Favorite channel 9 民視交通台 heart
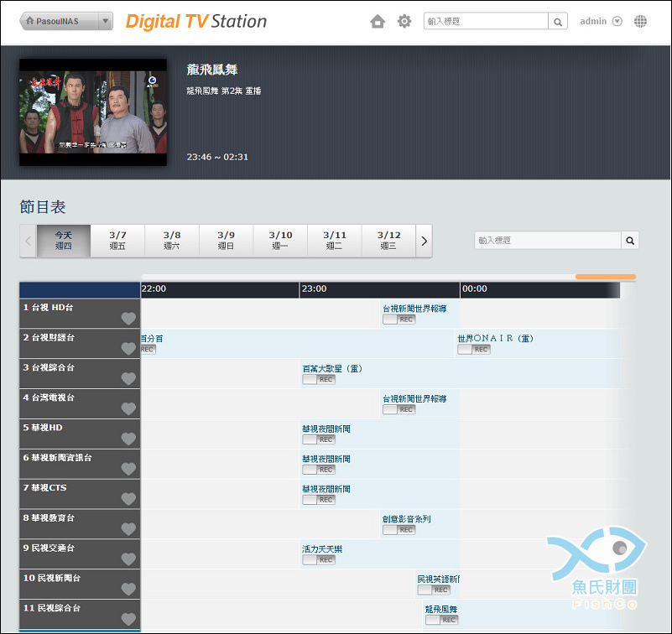This screenshot has width=672, height=634. [128, 559]
